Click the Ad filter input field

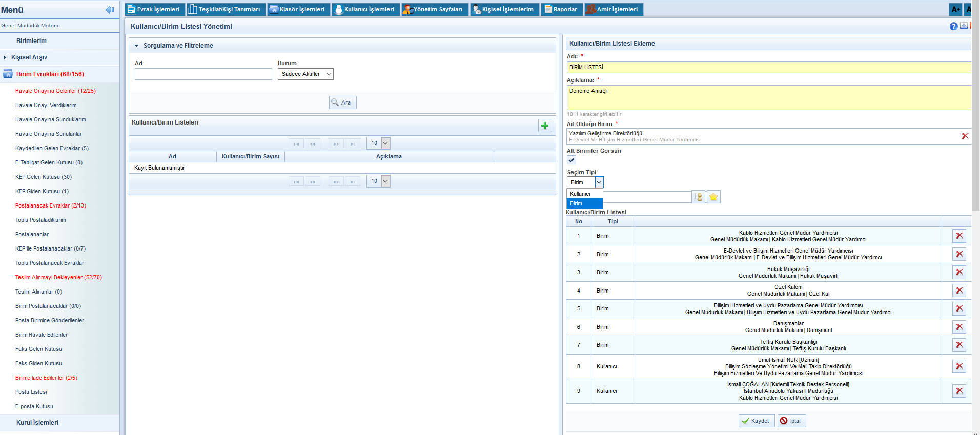[203, 74]
